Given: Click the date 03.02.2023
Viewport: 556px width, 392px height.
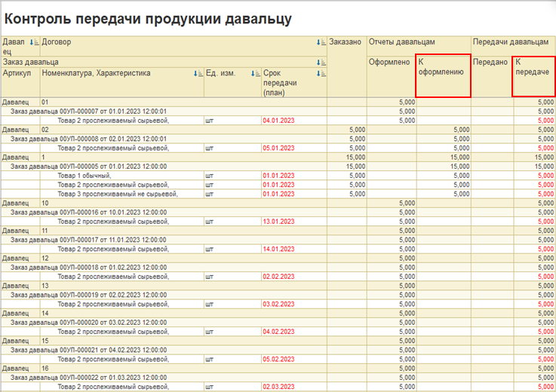Looking at the screenshot, I should 278,304.
